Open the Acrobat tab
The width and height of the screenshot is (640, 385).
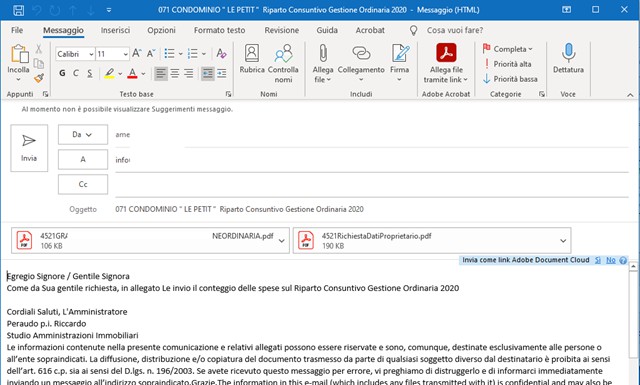370,30
